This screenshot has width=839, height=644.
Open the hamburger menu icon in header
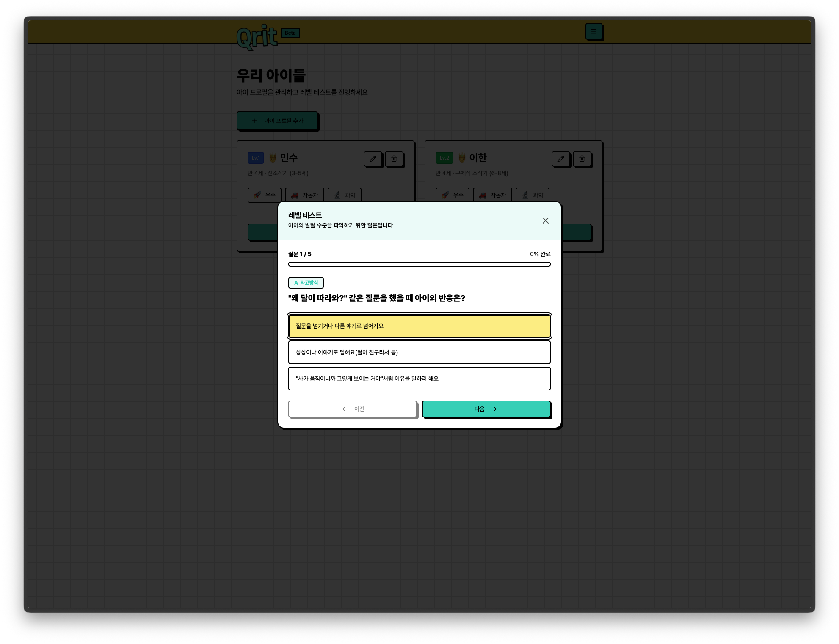coord(594,31)
